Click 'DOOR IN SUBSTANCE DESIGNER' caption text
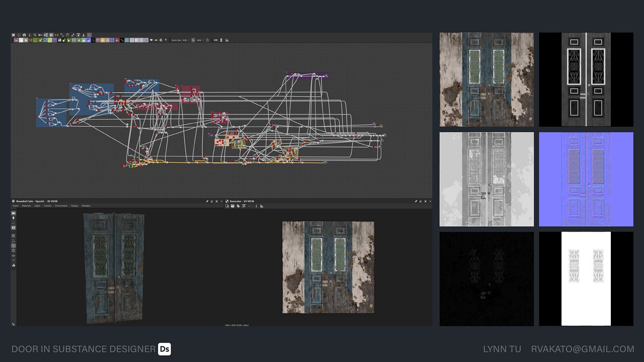This screenshot has height=362, width=644. coord(84,349)
